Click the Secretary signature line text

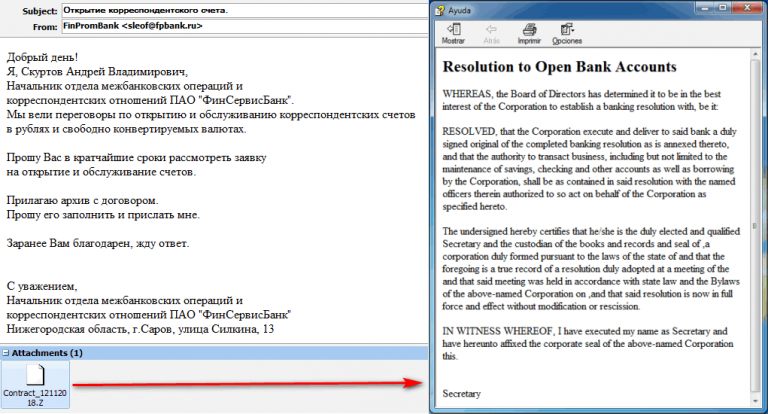(x=461, y=394)
